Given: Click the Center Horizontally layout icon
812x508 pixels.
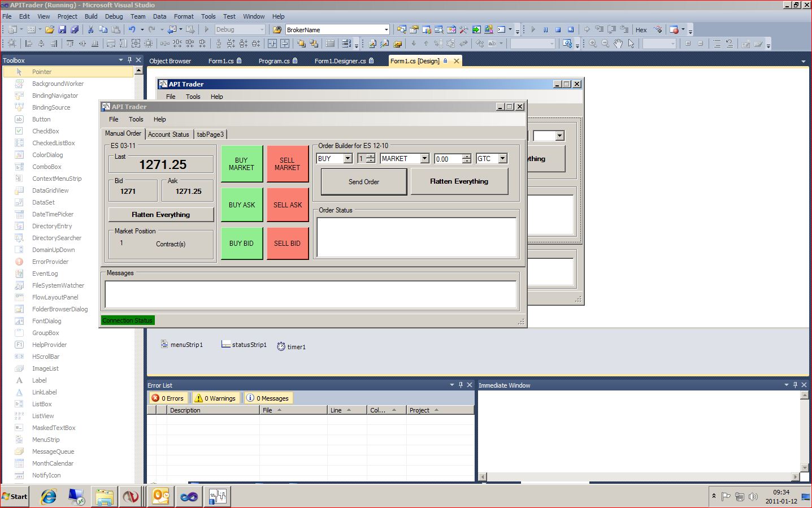Looking at the screenshot, I should (272, 44).
